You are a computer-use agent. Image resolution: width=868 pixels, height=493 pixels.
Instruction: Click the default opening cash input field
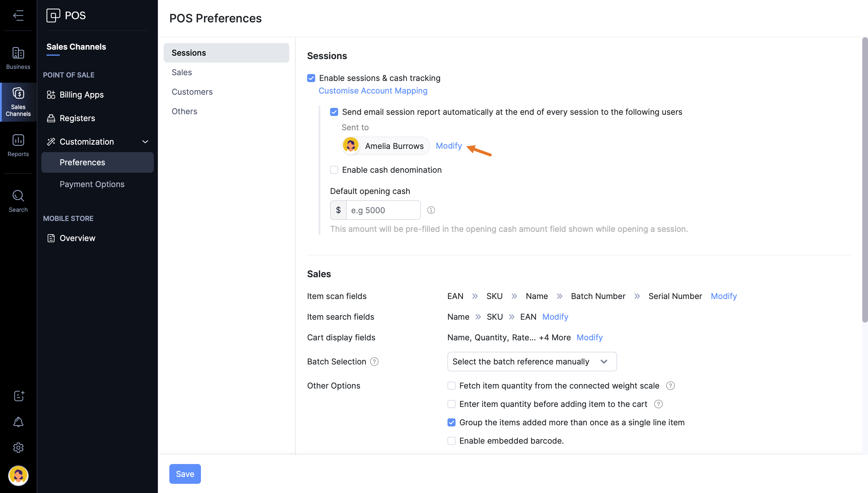(x=383, y=210)
